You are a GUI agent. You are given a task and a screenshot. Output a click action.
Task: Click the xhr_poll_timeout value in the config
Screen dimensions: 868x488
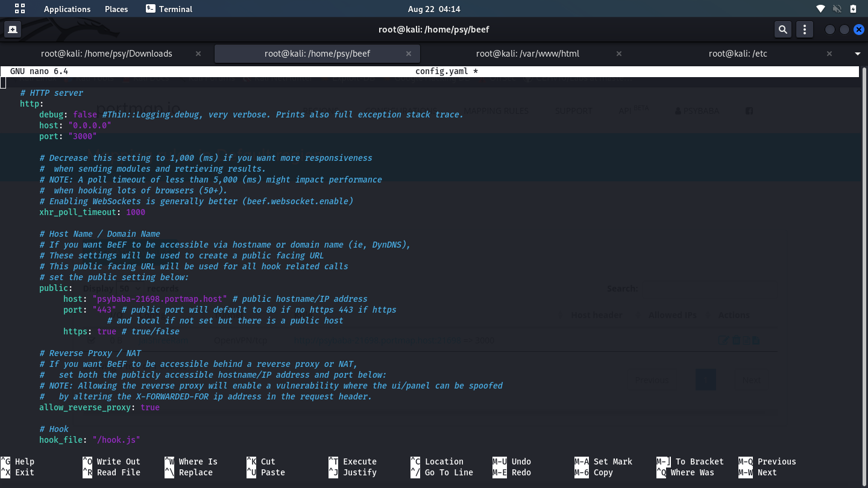pos(135,212)
